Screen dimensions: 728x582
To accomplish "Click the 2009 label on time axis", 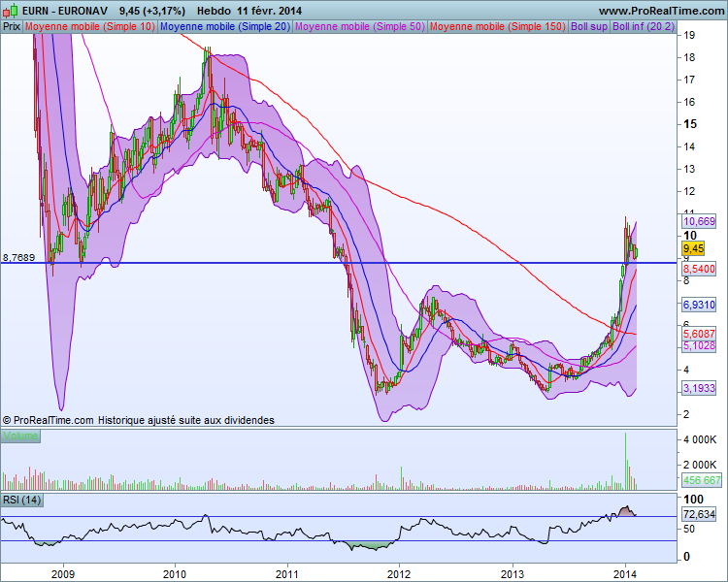I will 63,574.
